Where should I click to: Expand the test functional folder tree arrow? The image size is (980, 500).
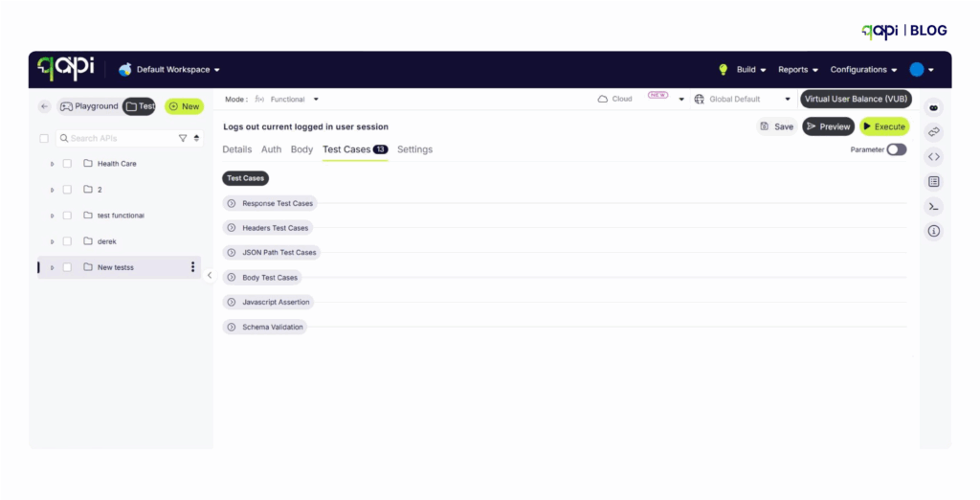(53, 216)
